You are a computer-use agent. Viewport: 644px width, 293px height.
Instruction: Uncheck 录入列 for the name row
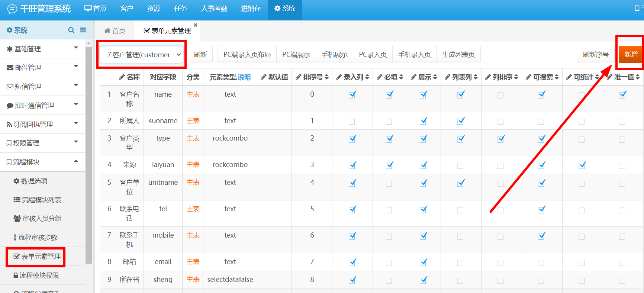(x=352, y=95)
